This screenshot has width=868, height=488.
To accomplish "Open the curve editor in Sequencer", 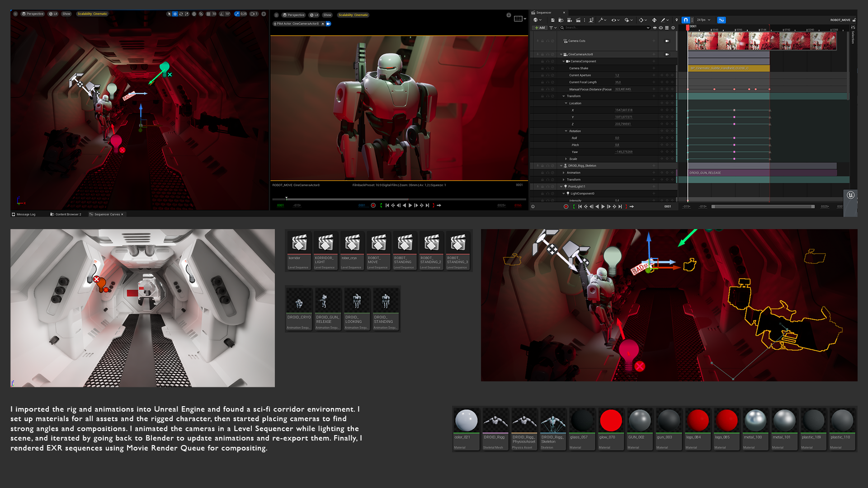I will click(x=722, y=20).
